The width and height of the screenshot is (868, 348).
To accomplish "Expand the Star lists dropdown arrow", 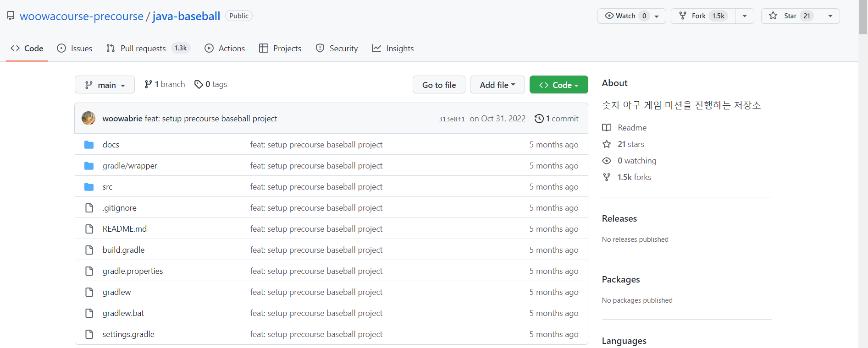I will 830,16.
